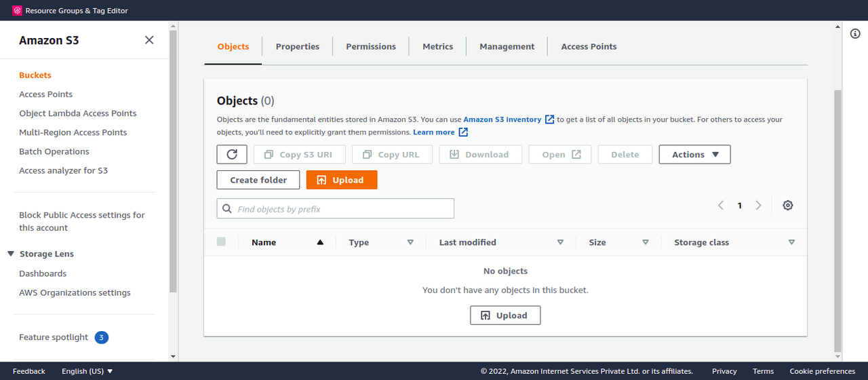Sort by Storage class column arrow
The height and width of the screenshot is (380, 868).
click(x=791, y=242)
